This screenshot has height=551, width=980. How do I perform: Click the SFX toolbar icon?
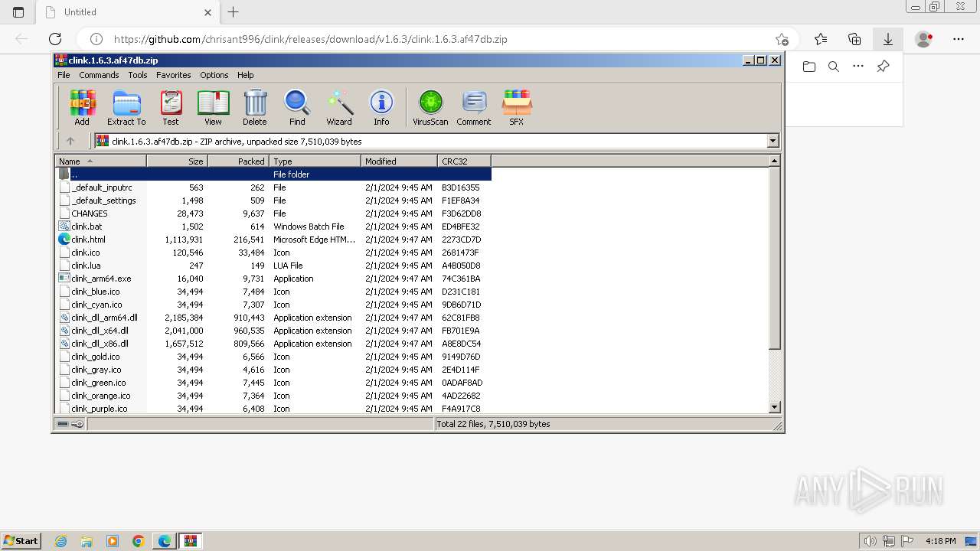tap(517, 108)
